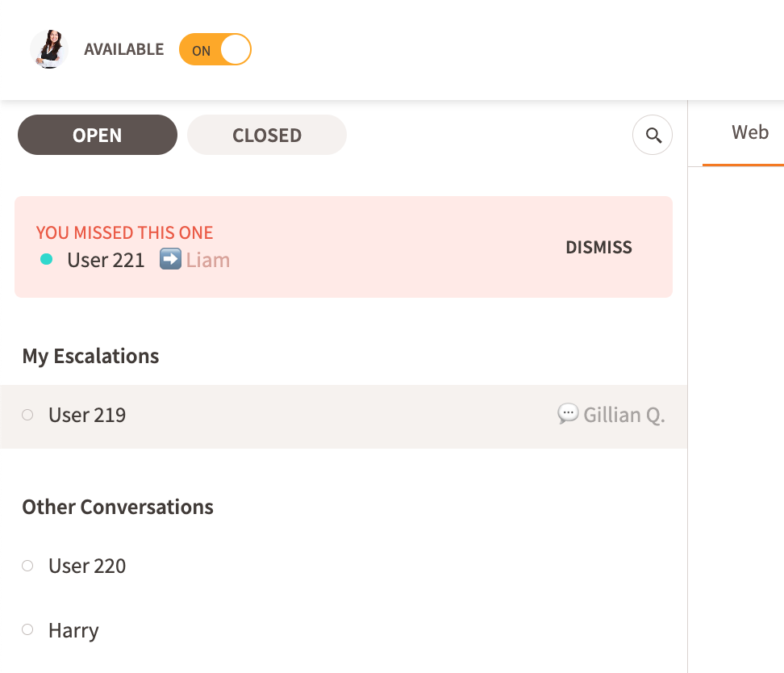Open the User 219 escalation conversation
784x673 pixels.
87,415
